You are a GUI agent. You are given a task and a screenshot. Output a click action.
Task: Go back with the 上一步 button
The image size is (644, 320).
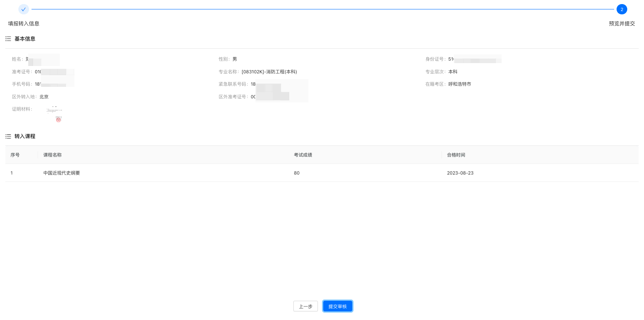[305, 306]
